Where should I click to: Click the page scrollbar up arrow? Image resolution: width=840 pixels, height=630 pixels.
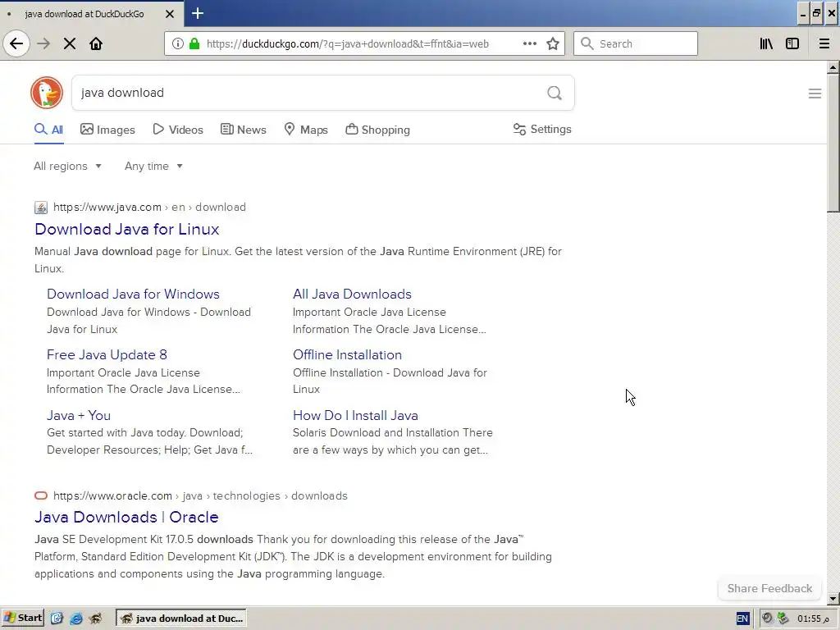point(833,68)
